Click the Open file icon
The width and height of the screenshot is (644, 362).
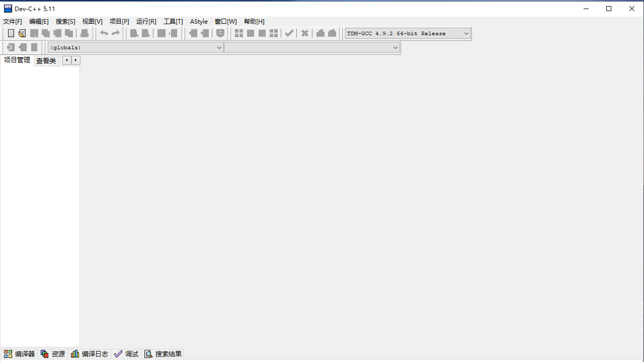click(x=22, y=33)
